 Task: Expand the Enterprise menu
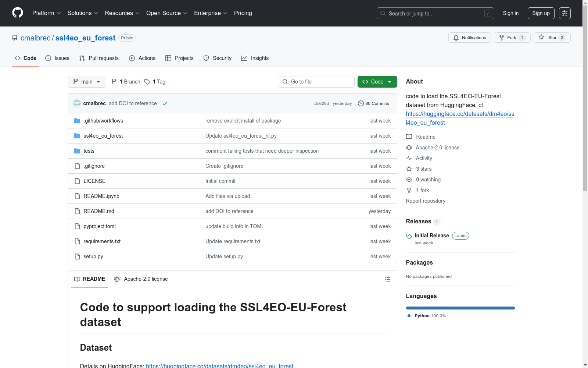click(211, 13)
